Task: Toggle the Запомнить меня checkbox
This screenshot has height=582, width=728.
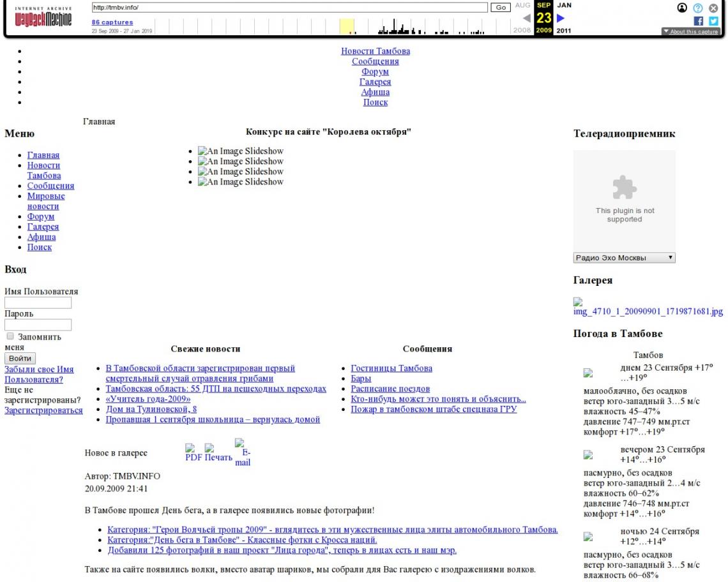Action: tap(10, 336)
